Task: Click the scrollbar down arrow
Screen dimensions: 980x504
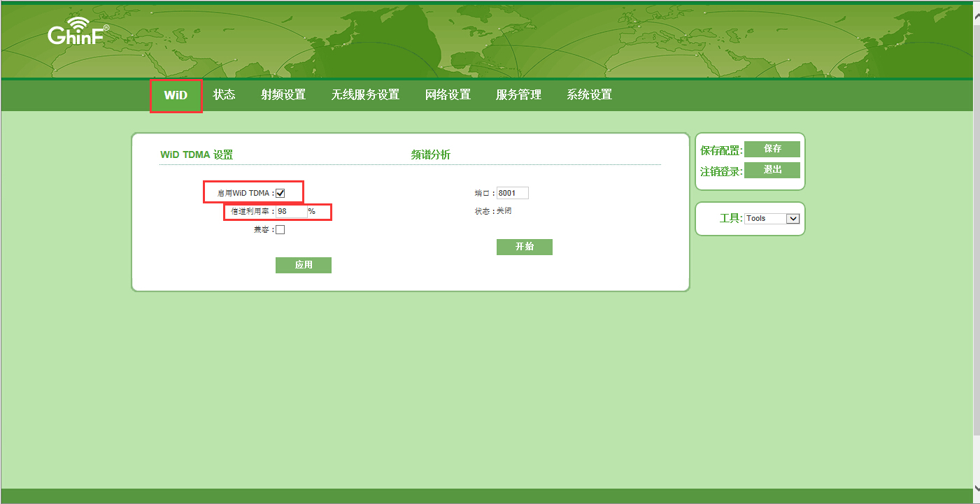Action: tap(976, 489)
